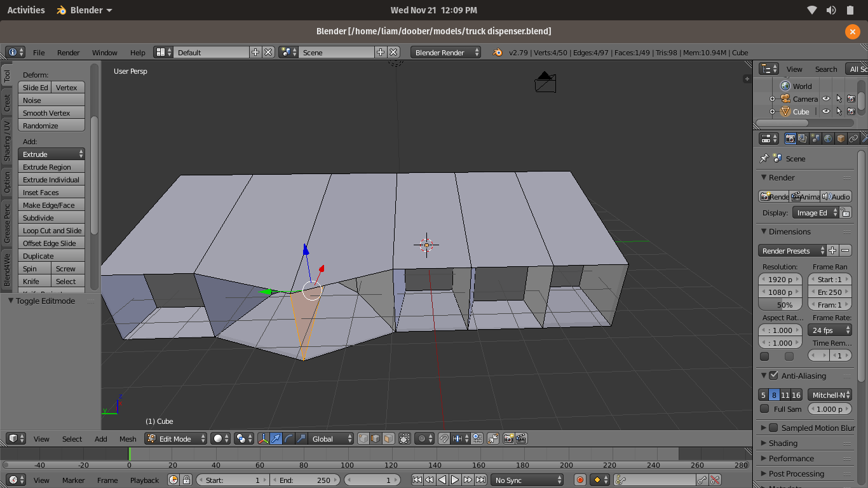Image resolution: width=868 pixels, height=488 pixels.
Task: Open the World properties tab icon
Action: pyautogui.click(x=828, y=139)
